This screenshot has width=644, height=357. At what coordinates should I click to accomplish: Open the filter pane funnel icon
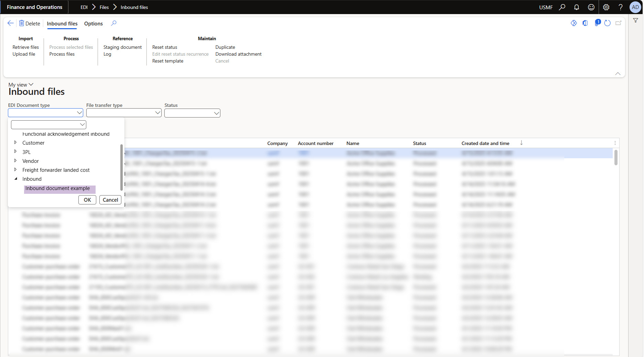[x=636, y=21]
